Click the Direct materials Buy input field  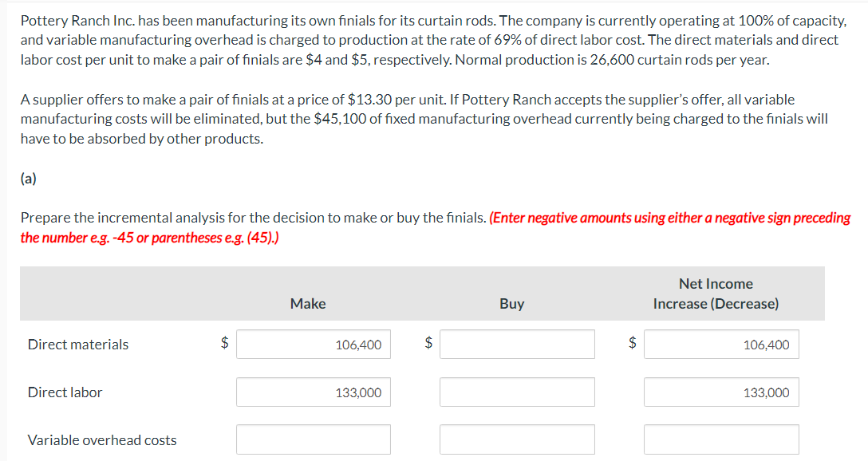517,345
